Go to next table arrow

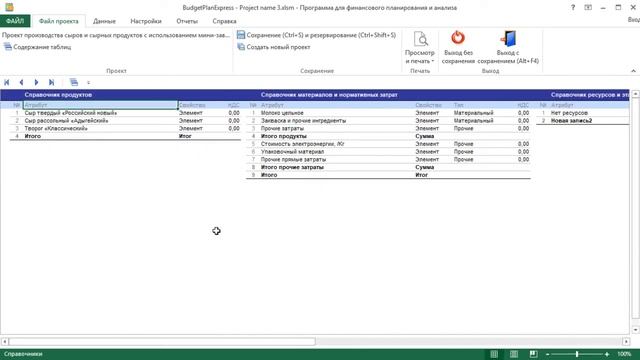coord(36,82)
